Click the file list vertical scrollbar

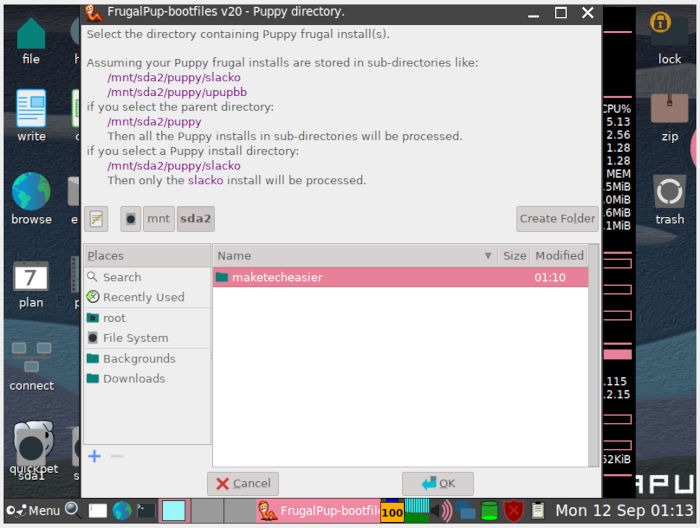pyautogui.click(x=593, y=355)
